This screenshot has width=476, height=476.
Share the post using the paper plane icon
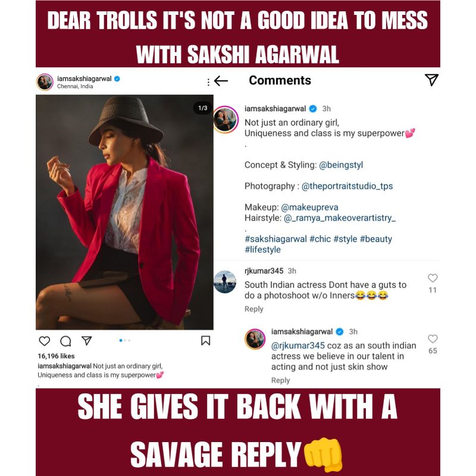tap(86, 341)
